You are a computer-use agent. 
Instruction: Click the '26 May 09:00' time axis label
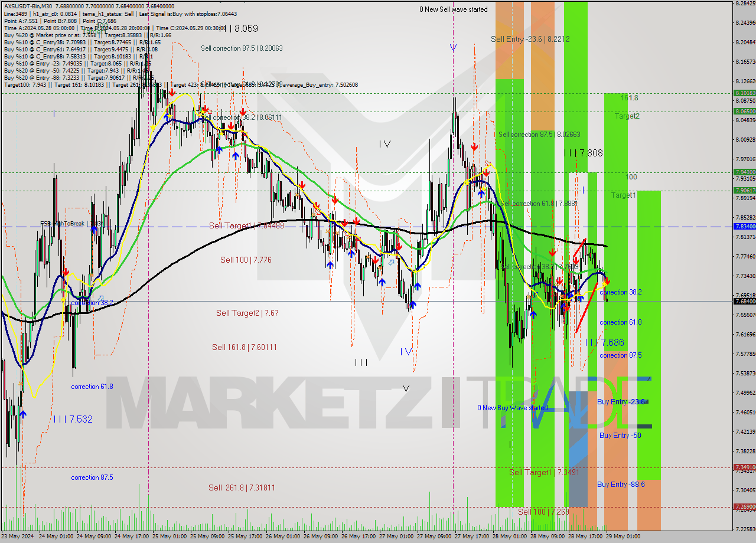point(320,537)
